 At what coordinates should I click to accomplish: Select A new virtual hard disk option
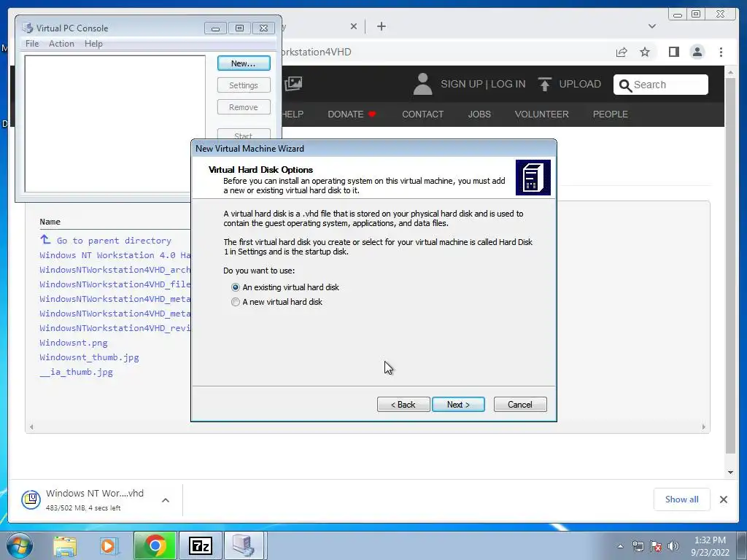click(276, 302)
